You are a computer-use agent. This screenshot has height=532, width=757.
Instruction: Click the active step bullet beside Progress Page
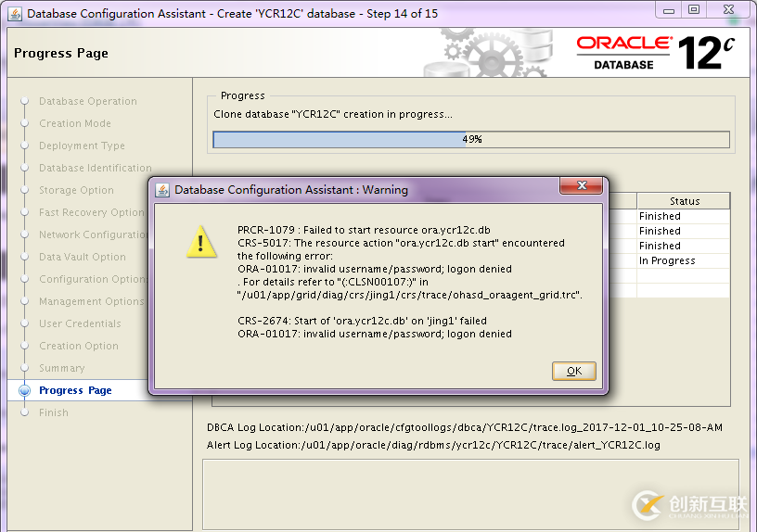click(x=24, y=390)
